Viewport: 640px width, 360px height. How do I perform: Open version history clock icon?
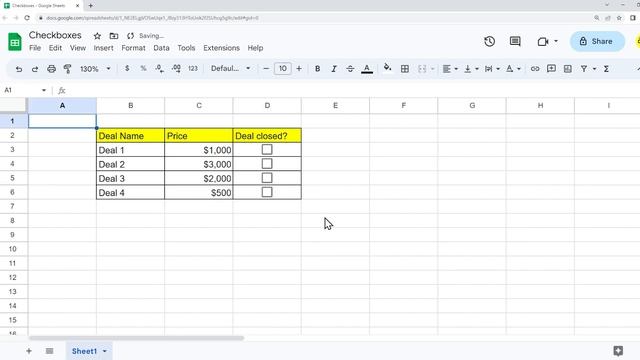click(x=489, y=41)
